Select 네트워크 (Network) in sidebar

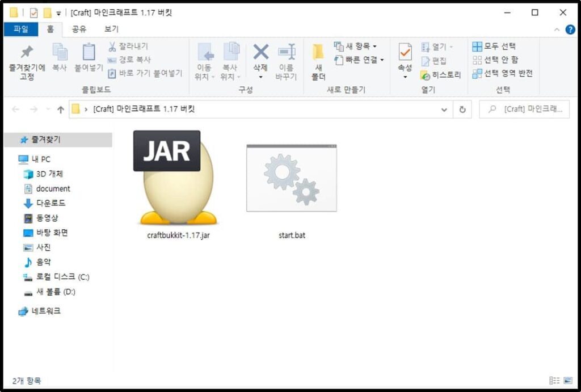[39, 311]
